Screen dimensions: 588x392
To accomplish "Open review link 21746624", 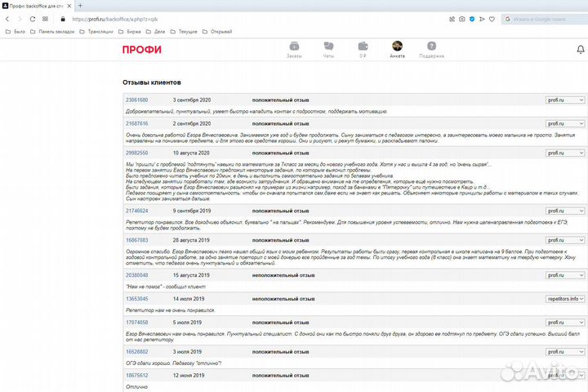I will (x=137, y=211).
